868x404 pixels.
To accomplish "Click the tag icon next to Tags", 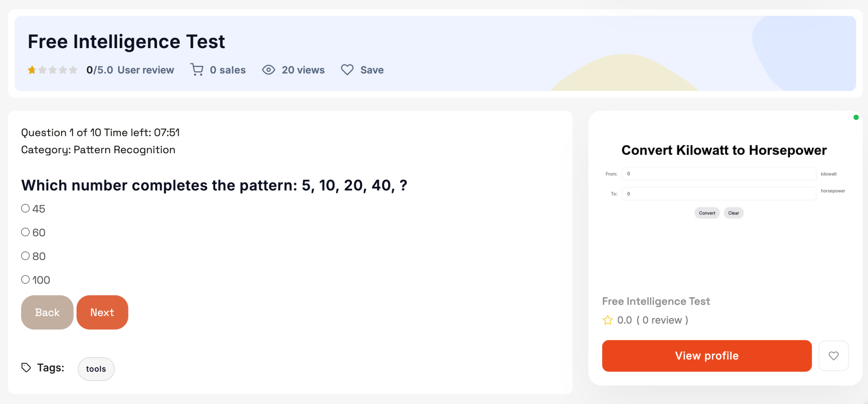I will click(x=26, y=367).
